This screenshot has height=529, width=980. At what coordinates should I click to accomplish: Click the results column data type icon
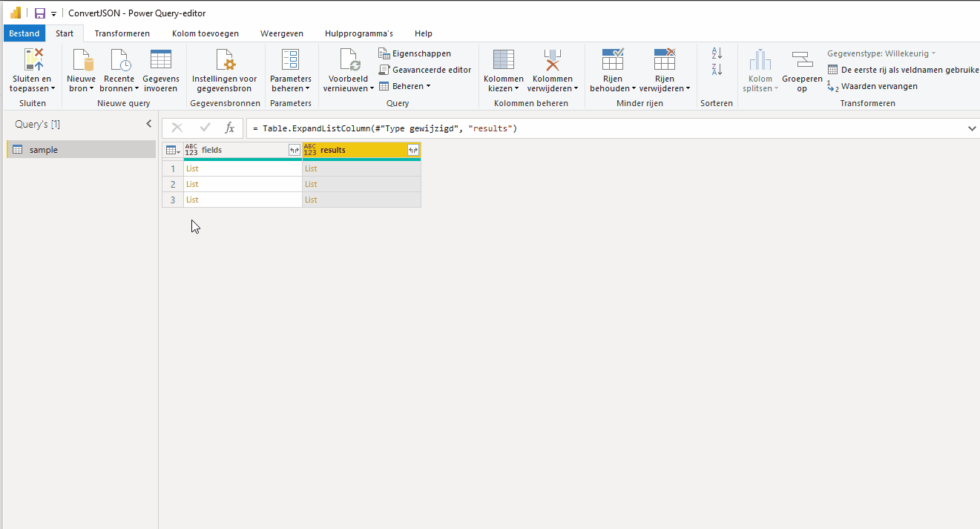click(x=310, y=150)
